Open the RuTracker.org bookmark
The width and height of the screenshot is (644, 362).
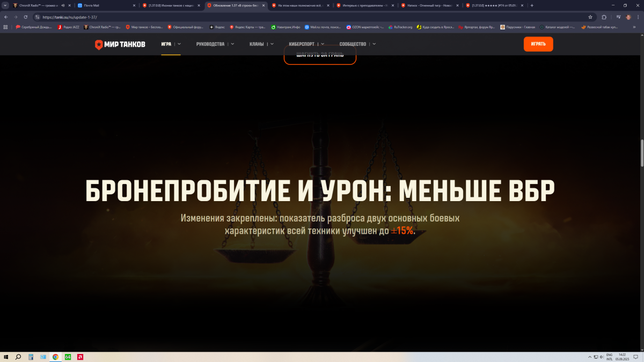[400, 27]
